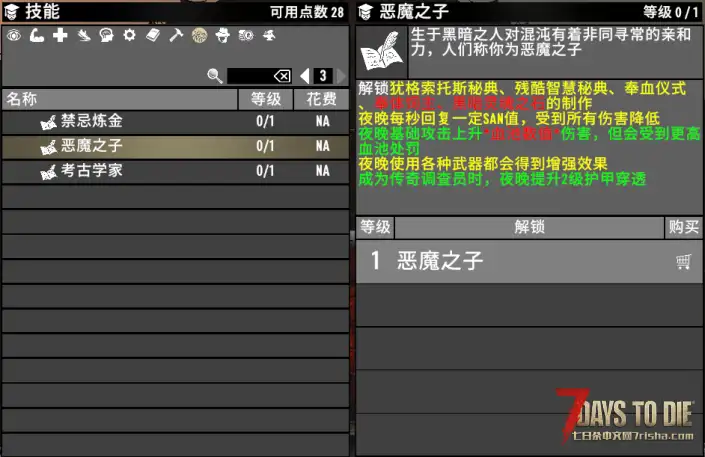Clear the skill search box
This screenshot has width=705, height=457.
[x=282, y=76]
